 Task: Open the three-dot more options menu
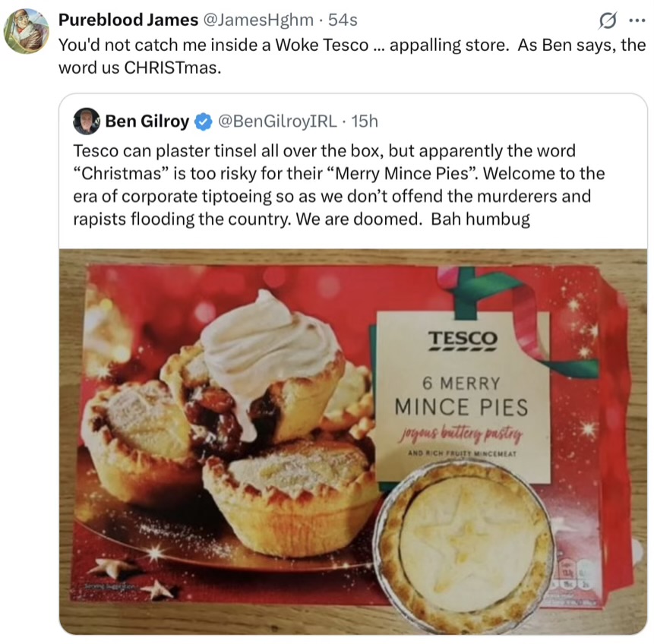click(636, 21)
